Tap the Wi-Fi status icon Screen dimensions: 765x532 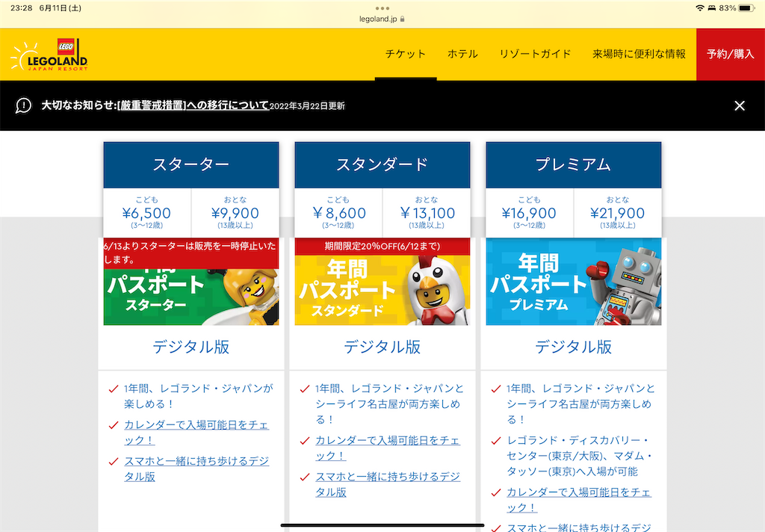click(x=699, y=8)
